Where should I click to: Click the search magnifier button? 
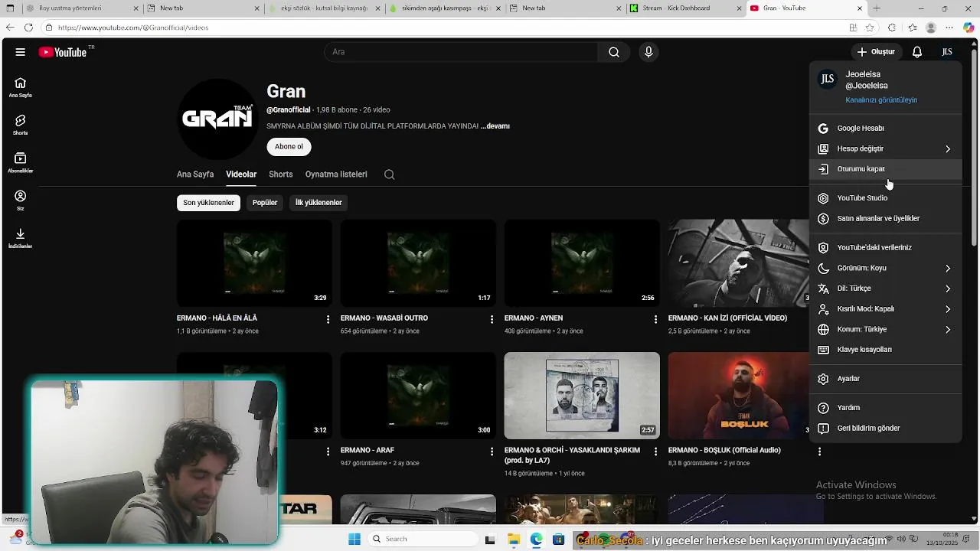[x=614, y=52]
